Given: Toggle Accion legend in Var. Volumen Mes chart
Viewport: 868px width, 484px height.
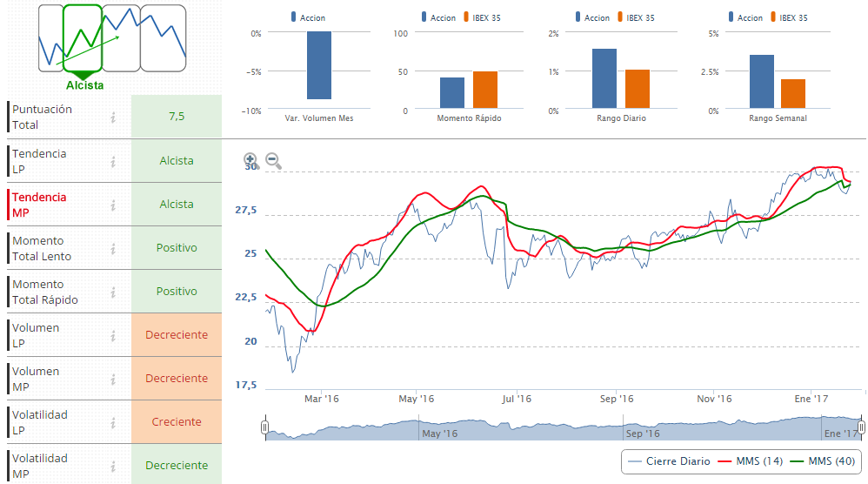Looking at the screenshot, I should tap(309, 17).
